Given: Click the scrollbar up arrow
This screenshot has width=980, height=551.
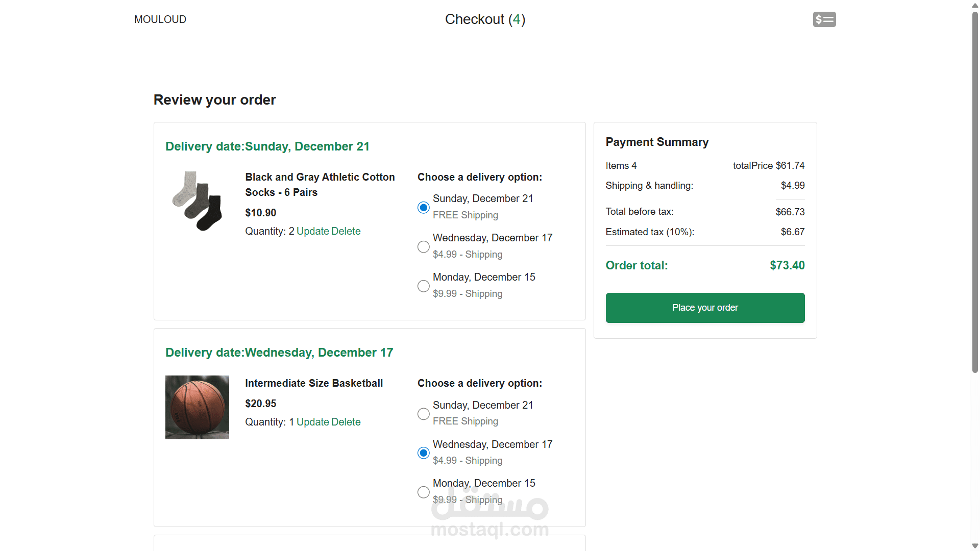Looking at the screenshot, I should (975, 5).
